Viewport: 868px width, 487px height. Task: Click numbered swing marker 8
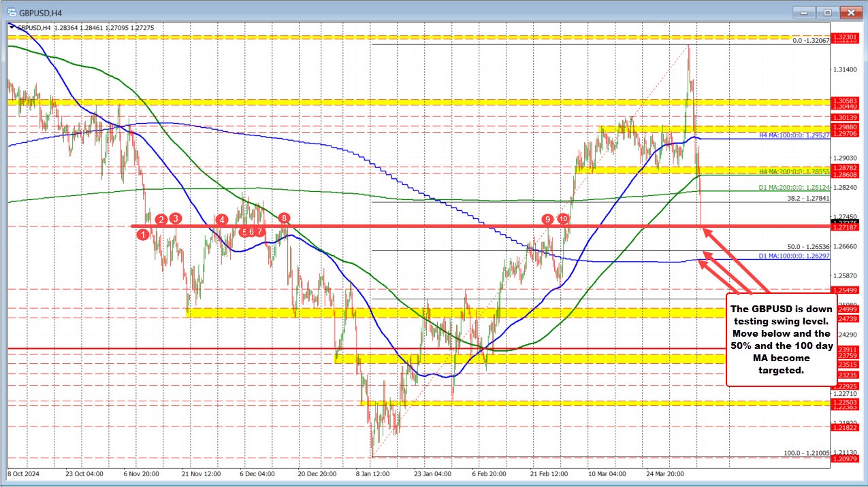click(x=284, y=219)
